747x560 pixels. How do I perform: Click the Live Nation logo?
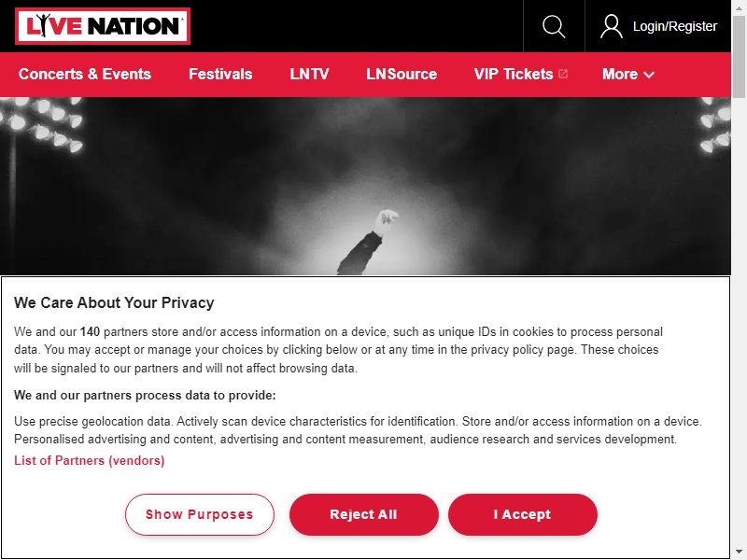pos(103,26)
